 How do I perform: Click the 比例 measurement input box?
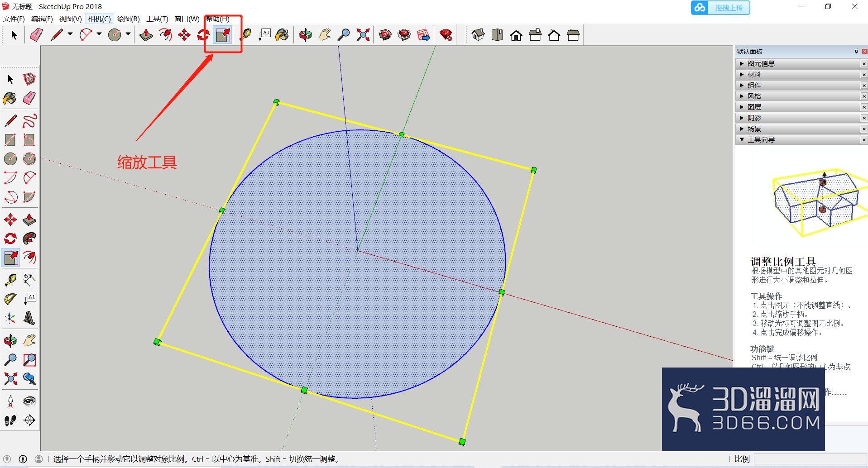810,459
